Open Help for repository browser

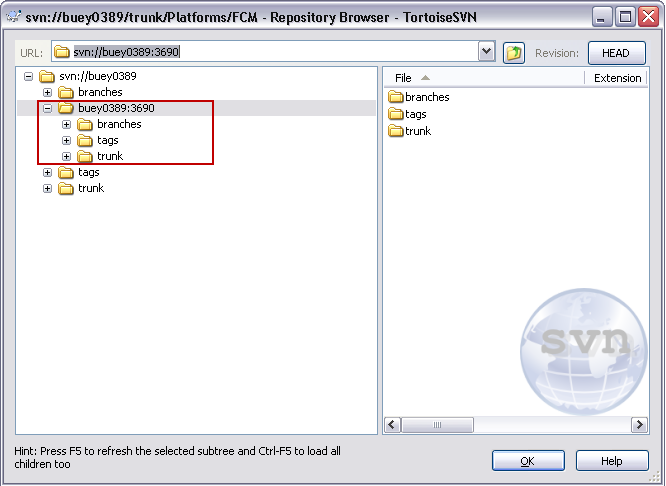pos(612,461)
